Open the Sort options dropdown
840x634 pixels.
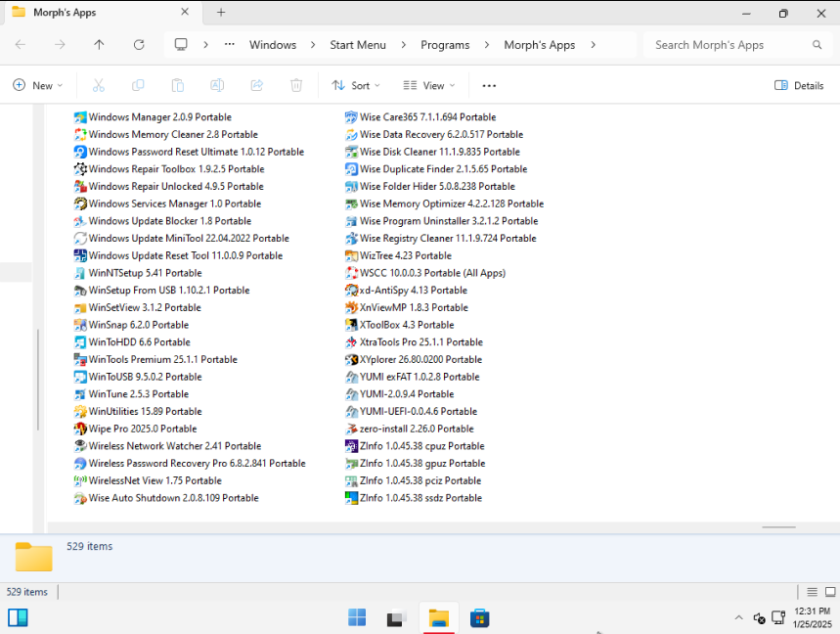pyautogui.click(x=356, y=86)
